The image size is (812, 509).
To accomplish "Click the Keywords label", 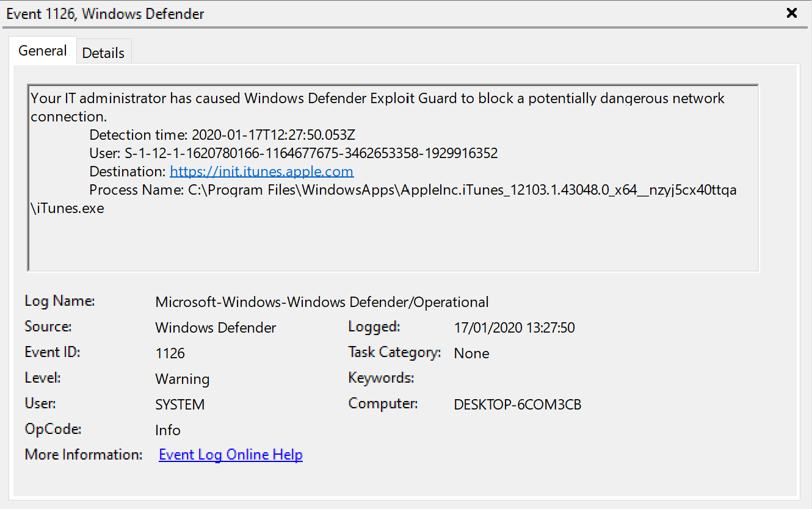I will [x=381, y=378].
